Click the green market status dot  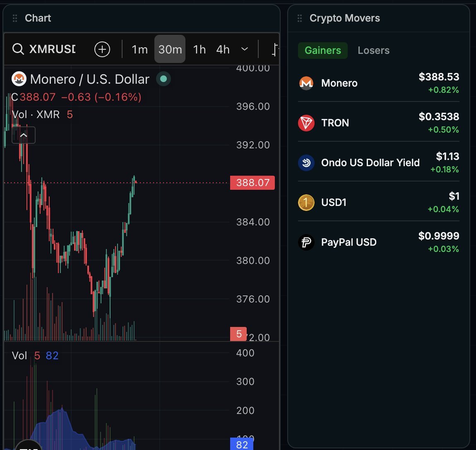coord(163,79)
